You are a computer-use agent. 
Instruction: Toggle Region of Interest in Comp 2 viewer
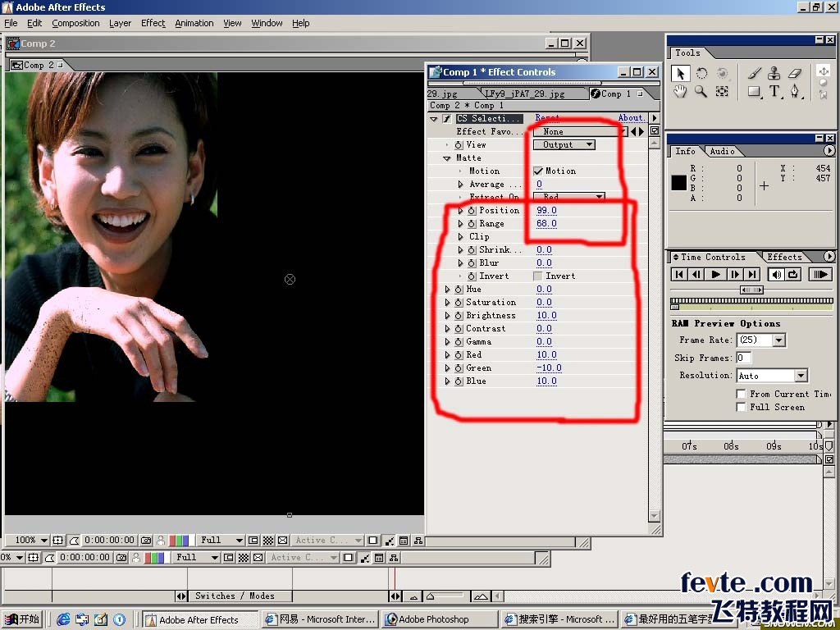254,541
